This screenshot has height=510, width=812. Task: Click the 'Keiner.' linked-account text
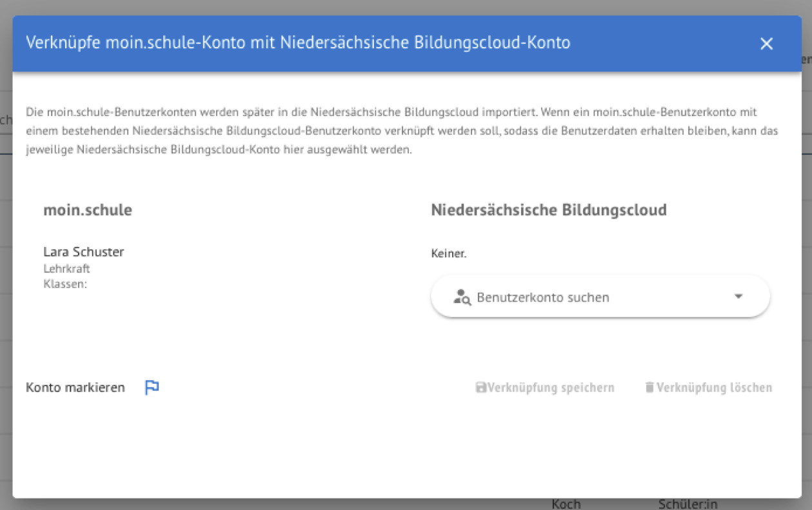(x=448, y=254)
